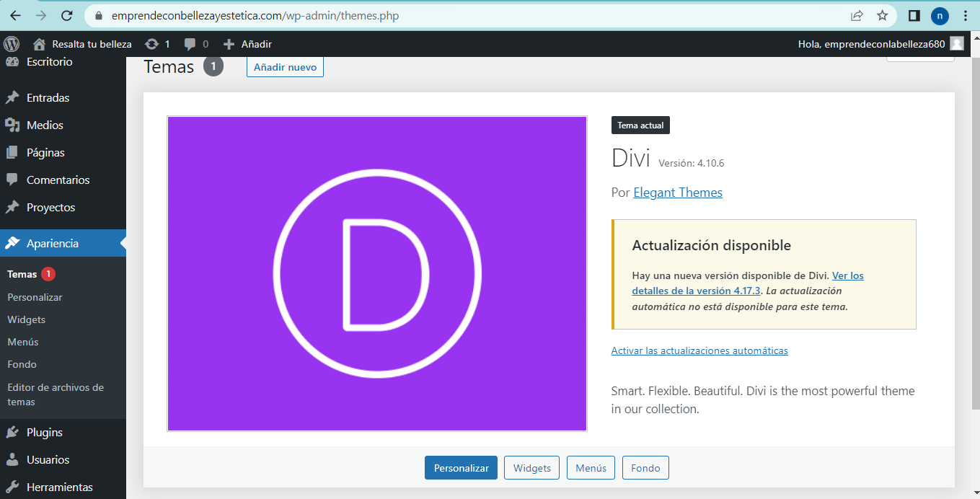Open the Menús submenu item
The width and height of the screenshot is (980, 499).
(23, 342)
